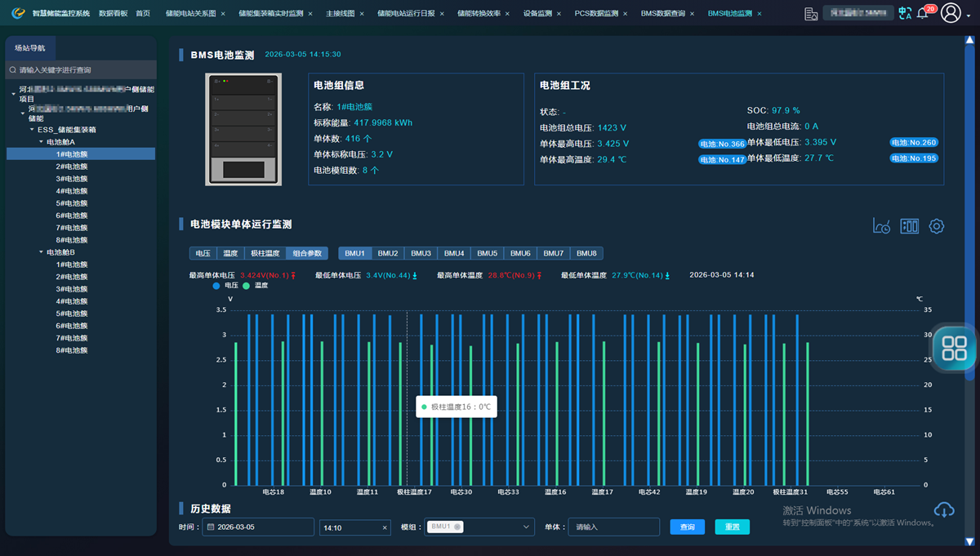Click the language switch icon
Image resolution: width=980 pixels, height=556 pixels.
pyautogui.click(x=904, y=13)
